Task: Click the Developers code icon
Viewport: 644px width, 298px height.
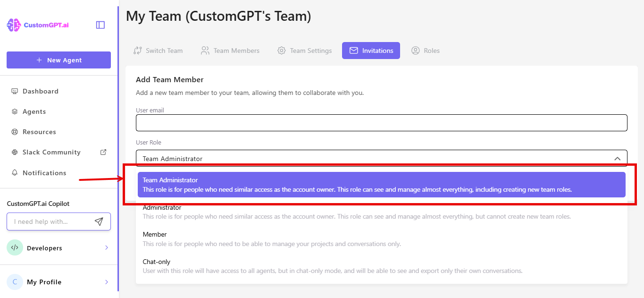Action: (14, 247)
